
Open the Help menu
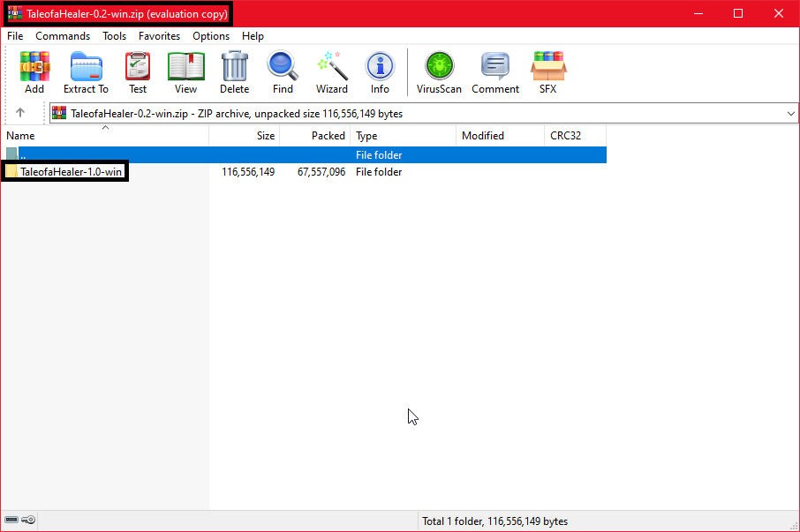pos(253,36)
